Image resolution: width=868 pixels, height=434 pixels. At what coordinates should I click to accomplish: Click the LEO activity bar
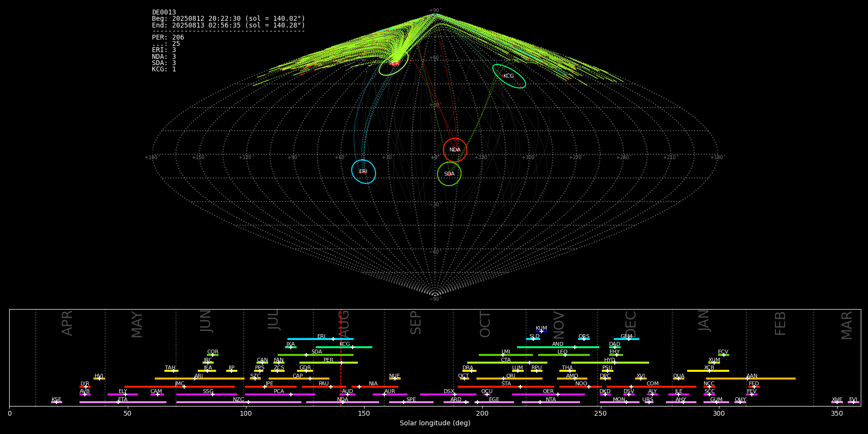[564, 355]
